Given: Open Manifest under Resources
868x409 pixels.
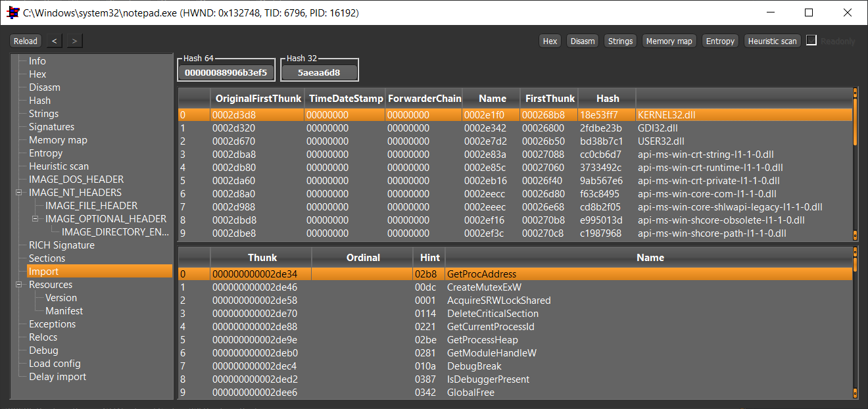Looking at the screenshot, I should (64, 311).
